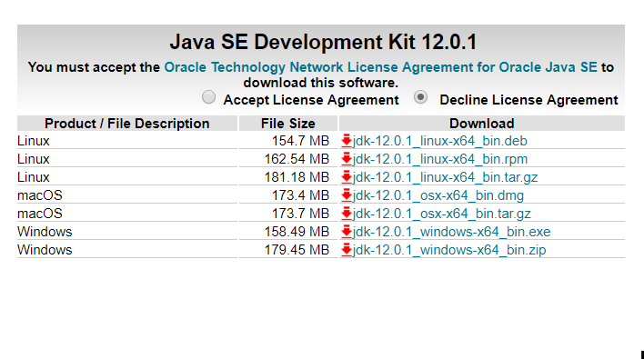This screenshot has width=644, height=359.
Task: Click the red download arrow for linux-x64_bin.rpm
Action: pos(347,159)
